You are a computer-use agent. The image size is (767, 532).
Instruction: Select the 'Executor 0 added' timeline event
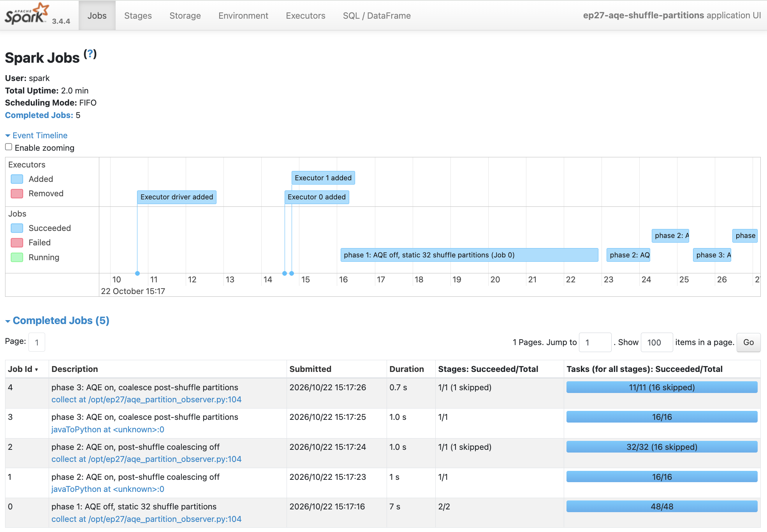[x=317, y=197]
